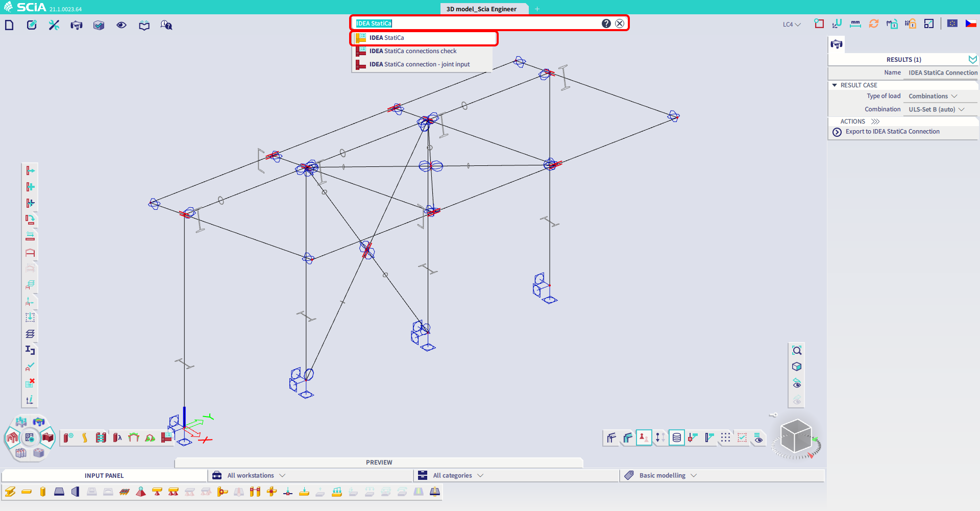Click the fullscreen expand icon in top right toolbar
The height and width of the screenshot is (511, 980).
(x=929, y=23)
